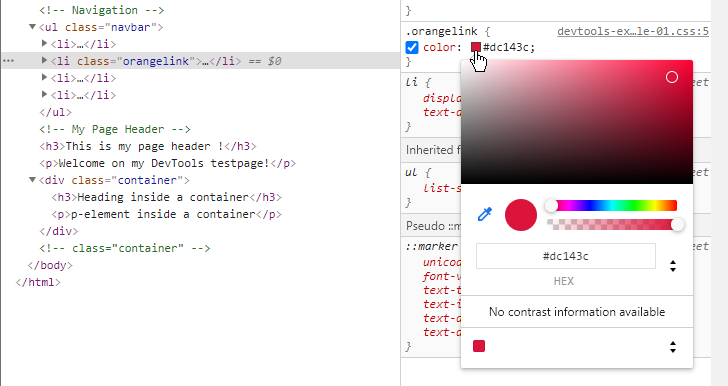728x386 pixels.
Task: Activate the eyedropper color picker tool
Action: pos(485,214)
